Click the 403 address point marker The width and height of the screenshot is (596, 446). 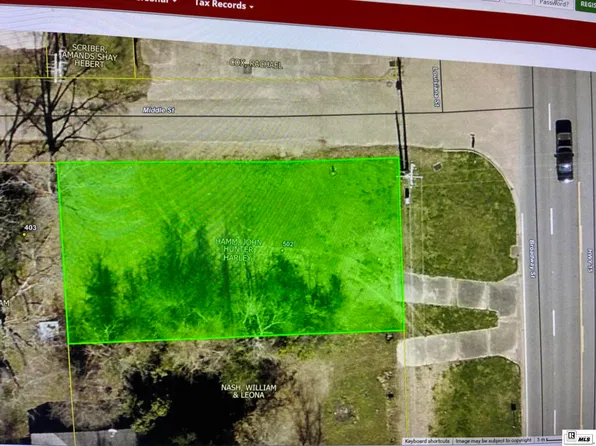coord(25,235)
